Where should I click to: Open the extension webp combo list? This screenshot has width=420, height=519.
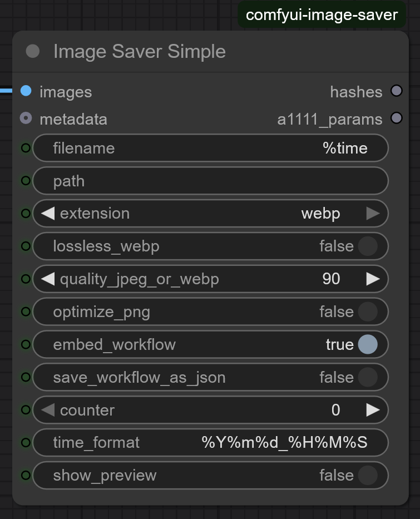point(320,214)
